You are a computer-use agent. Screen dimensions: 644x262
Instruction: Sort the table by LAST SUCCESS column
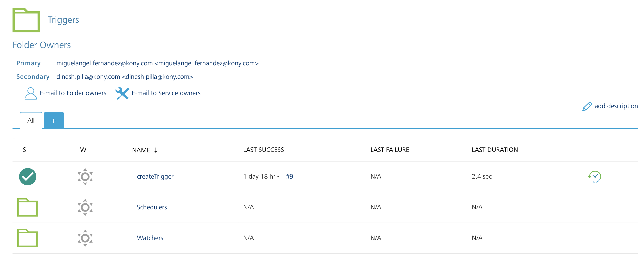click(x=263, y=150)
